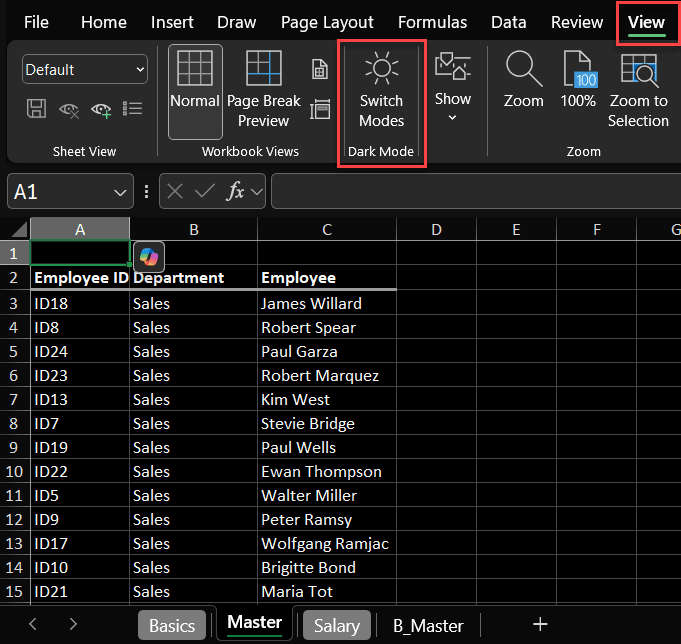
Task: Open Page Layout view icon
Action: coord(320,69)
